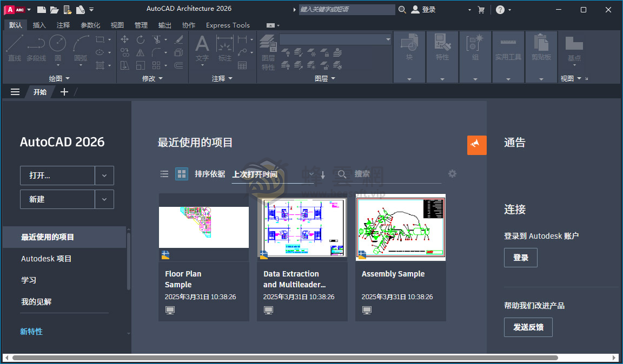Select the Fillet tool in Modify panel
Viewport: 623px width, 364px height.
pyautogui.click(x=156, y=52)
